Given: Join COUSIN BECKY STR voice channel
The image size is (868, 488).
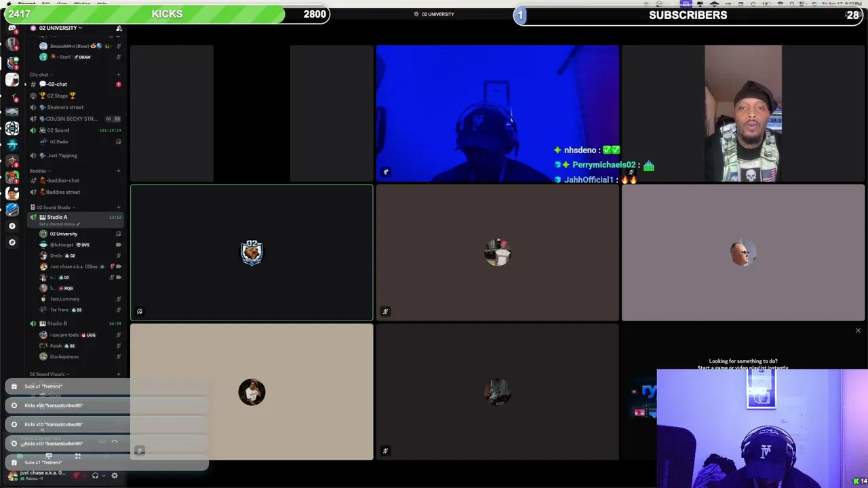Looking at the screenshot, I should coord(75,119).
